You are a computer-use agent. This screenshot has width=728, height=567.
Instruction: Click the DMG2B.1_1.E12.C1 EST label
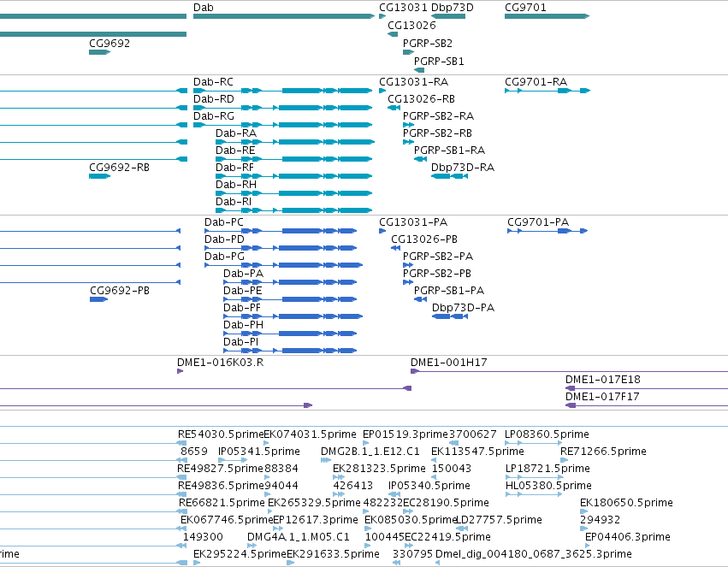click(x=370, y=452)
